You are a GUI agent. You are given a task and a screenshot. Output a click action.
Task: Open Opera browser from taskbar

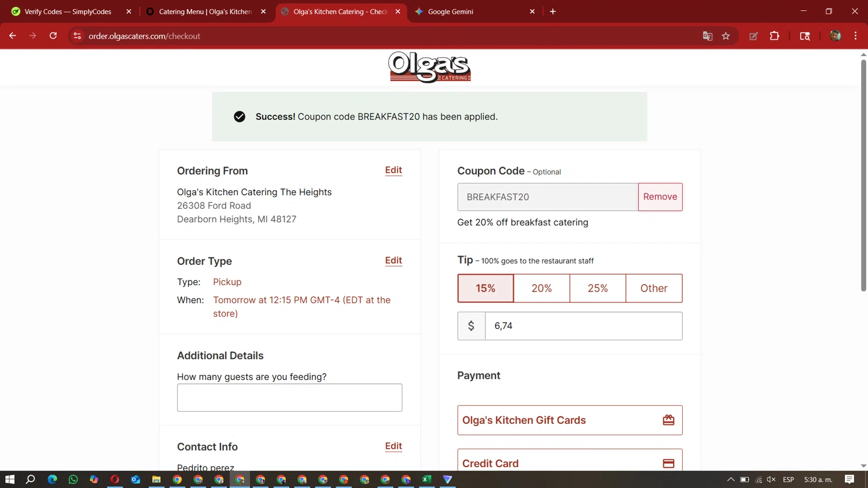115,479
